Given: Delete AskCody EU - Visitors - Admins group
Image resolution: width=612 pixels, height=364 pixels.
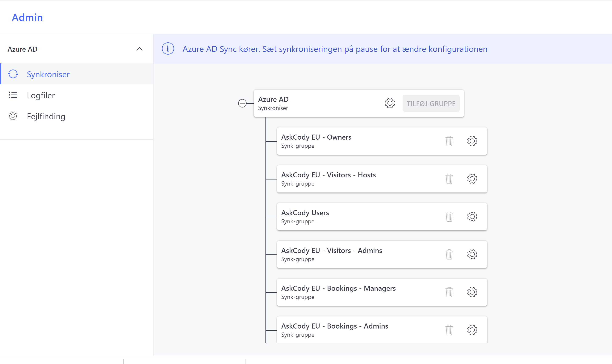Looking at the screenshot, I should point(449,254).
